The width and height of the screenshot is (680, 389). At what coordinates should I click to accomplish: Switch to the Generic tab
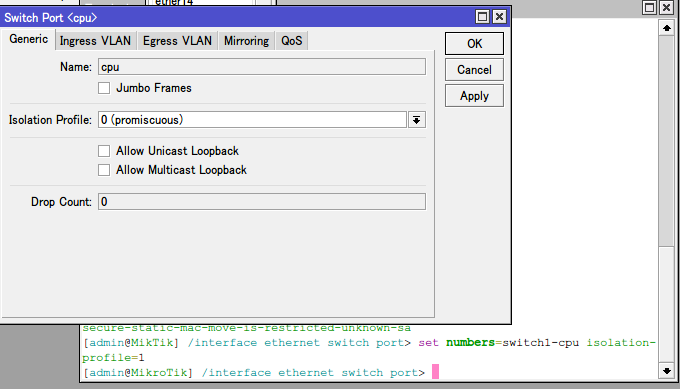[x=29, y=39]
